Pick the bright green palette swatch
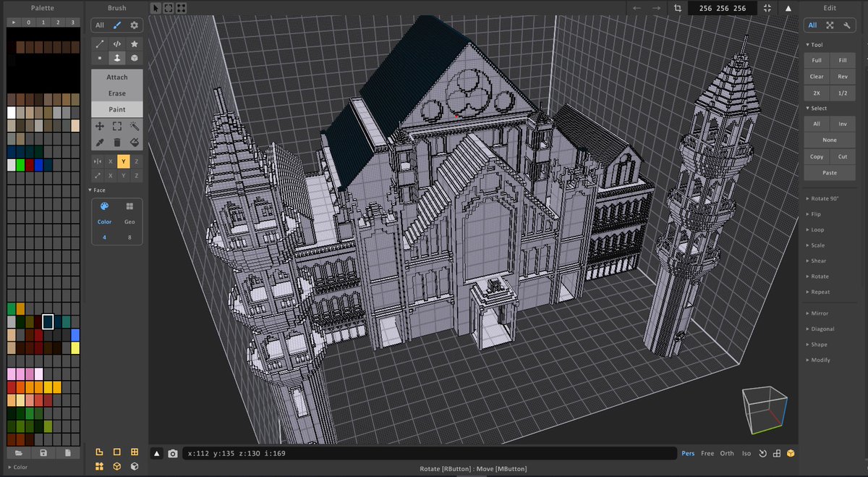Viewport: 868px width, 477px height. pyautogui.click(x=21, y=165)
